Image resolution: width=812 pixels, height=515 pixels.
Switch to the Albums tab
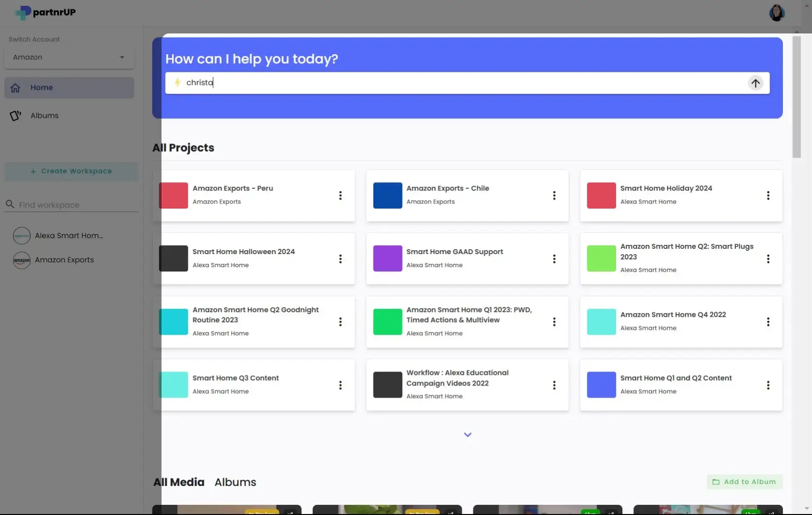235,482
